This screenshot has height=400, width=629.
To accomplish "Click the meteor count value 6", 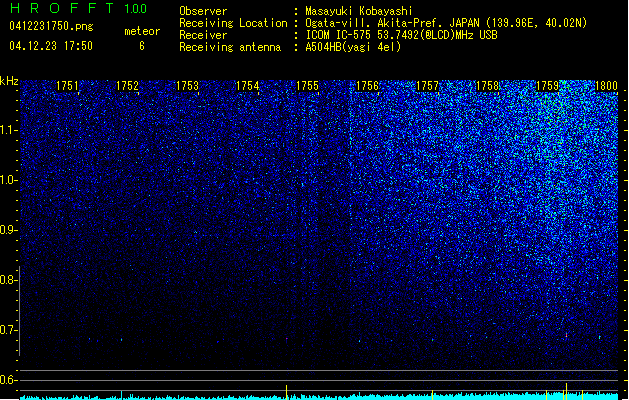I will 142,46.
